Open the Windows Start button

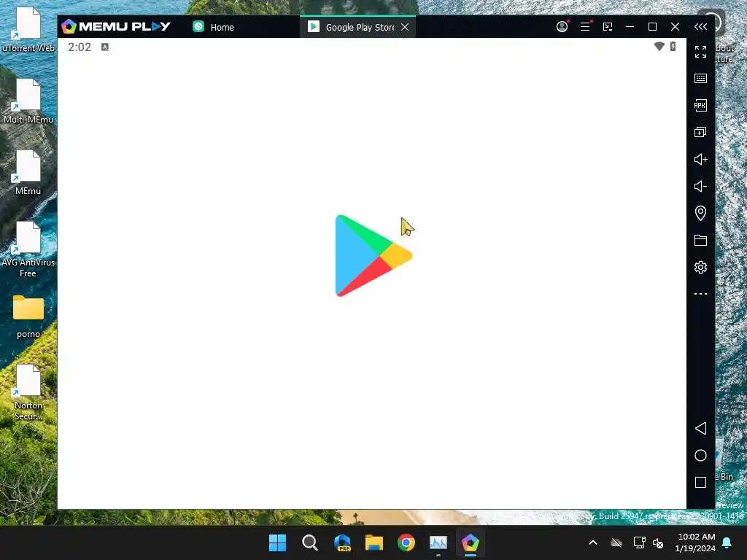click(278, 542)
